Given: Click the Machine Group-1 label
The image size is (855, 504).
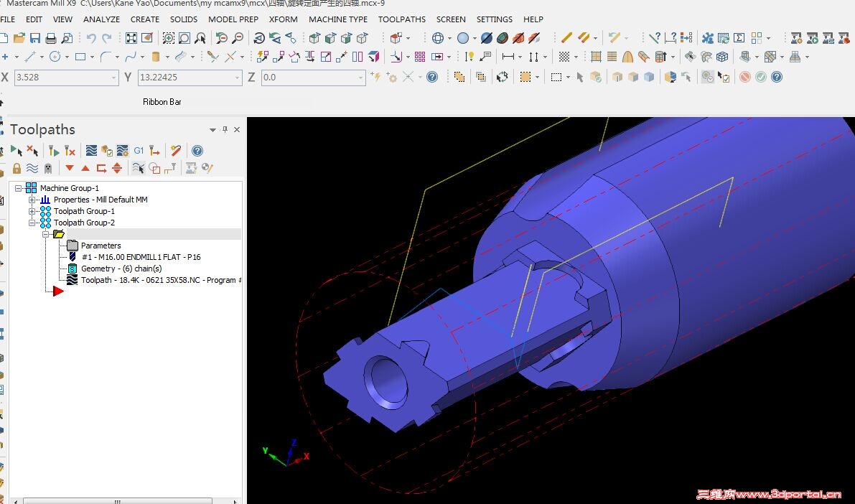Looking at the screenshot, I should (69, 188).
